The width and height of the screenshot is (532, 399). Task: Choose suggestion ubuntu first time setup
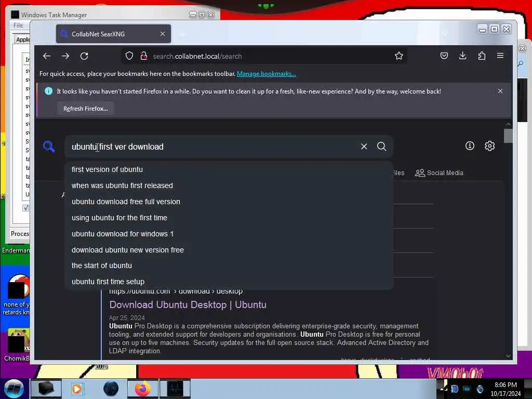point(229,282)
